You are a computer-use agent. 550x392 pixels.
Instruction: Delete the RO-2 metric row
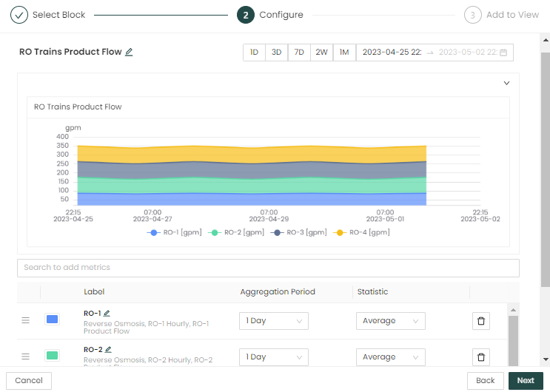point(481,357)
